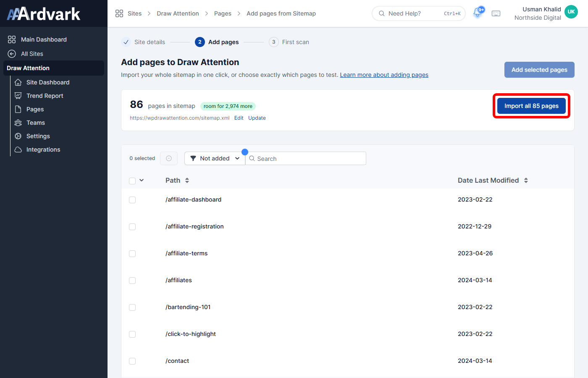Viewport: 588px width, 378px height.
Task: Click Add pages from Sitemap breadcrumb
Action: pos(281,13)
